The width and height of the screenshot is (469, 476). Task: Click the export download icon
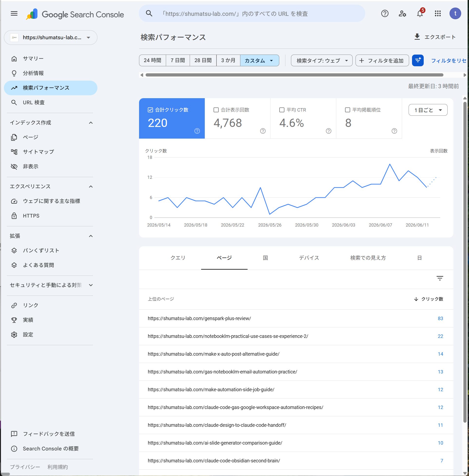pos(417,37)
